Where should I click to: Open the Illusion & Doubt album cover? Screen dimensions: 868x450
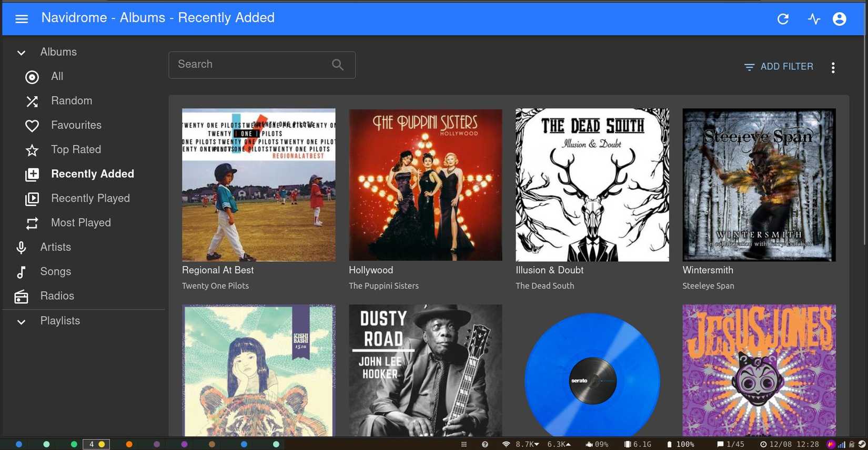tap(592, 185)
